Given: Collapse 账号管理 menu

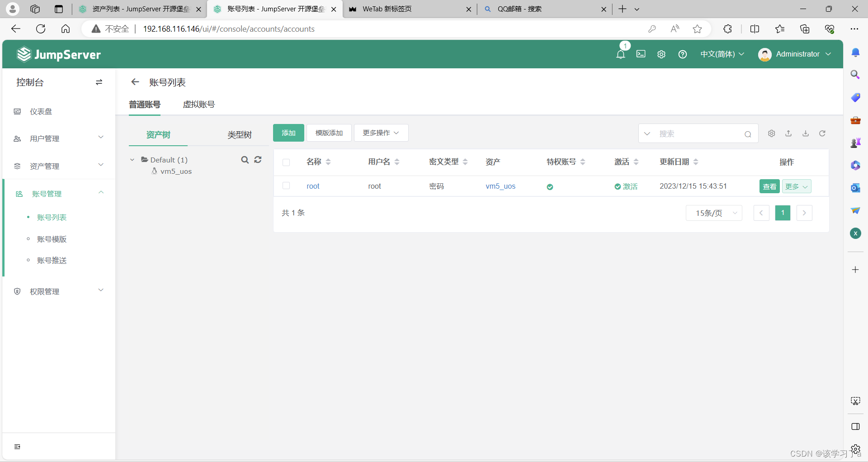Looking at the screenshot, I should (59, 194).
